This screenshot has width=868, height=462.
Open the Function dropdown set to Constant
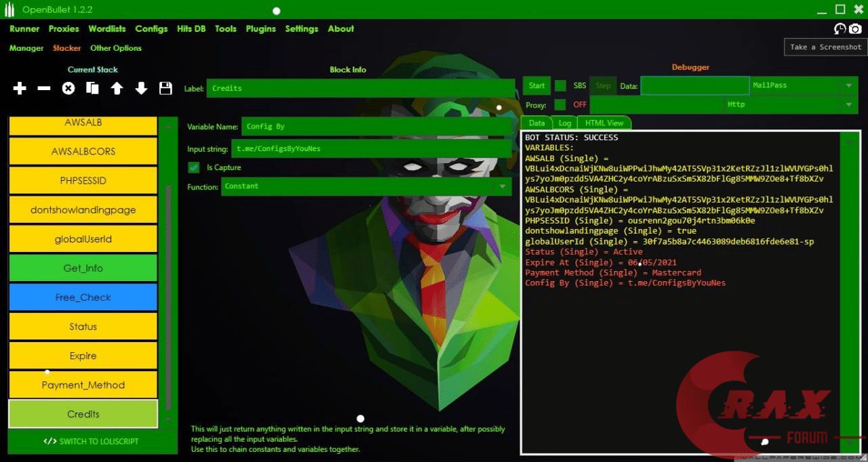(366, 186)
